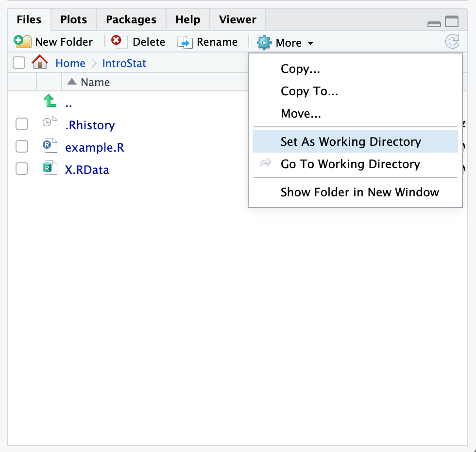
Task: Click the Home house icon
Action: click(40, 62)
